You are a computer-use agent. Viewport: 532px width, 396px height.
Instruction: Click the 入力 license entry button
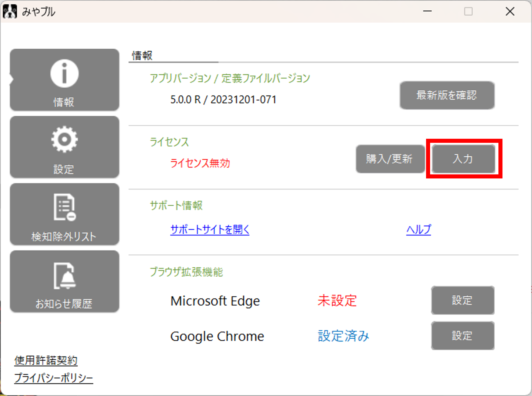coord(463,159)
